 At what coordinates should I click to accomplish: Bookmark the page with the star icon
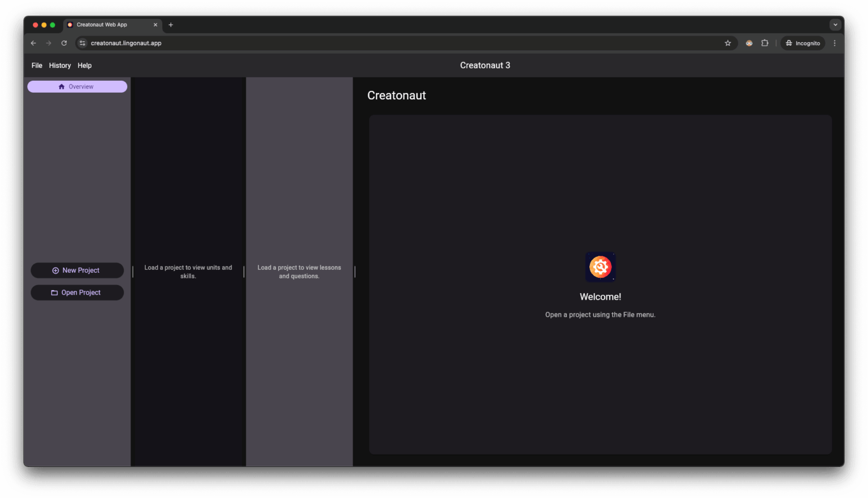point(728,43)
